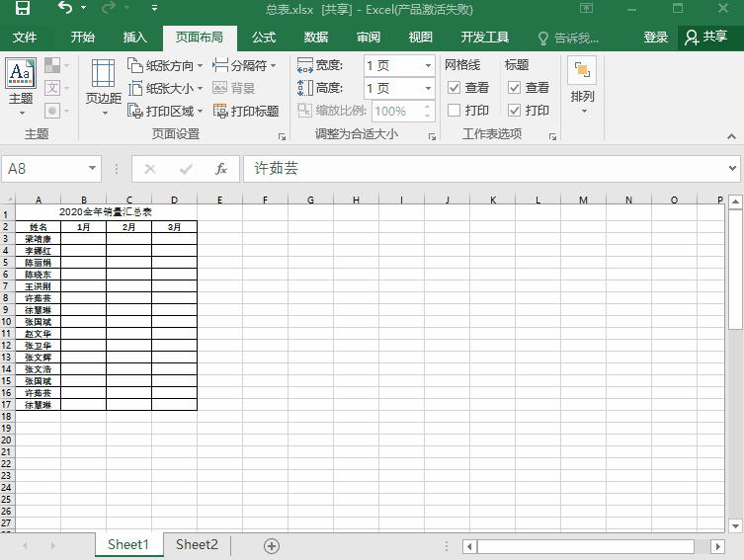Click the Select All corner triangle
This screenshot has height=560, width=744.
(x=8, y=200)
